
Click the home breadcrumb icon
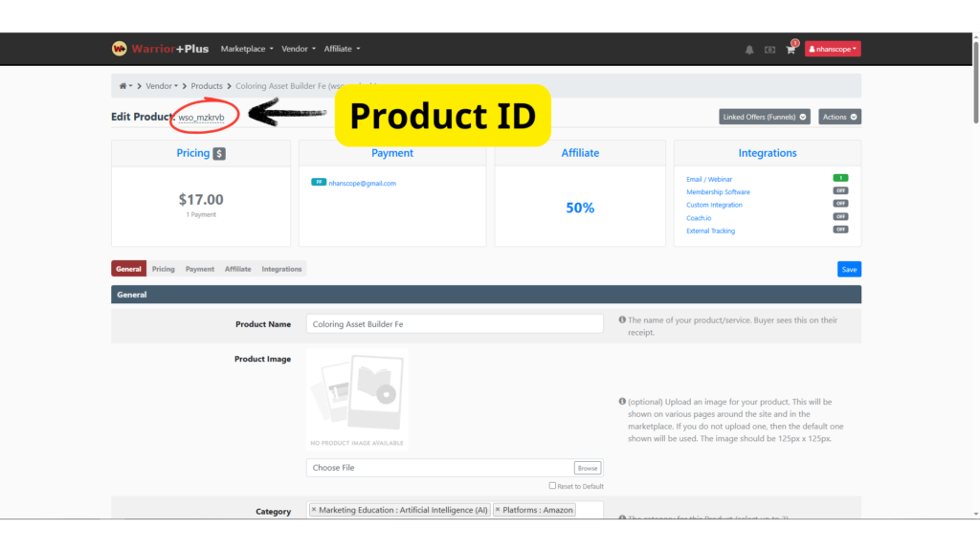coord(123,86)
